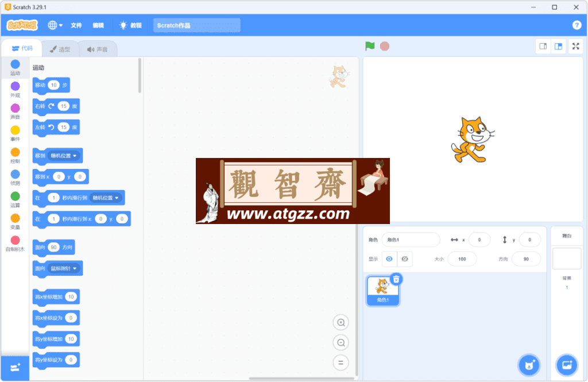Click value 10 in 将x坐标增加 block

click(71, 297)
